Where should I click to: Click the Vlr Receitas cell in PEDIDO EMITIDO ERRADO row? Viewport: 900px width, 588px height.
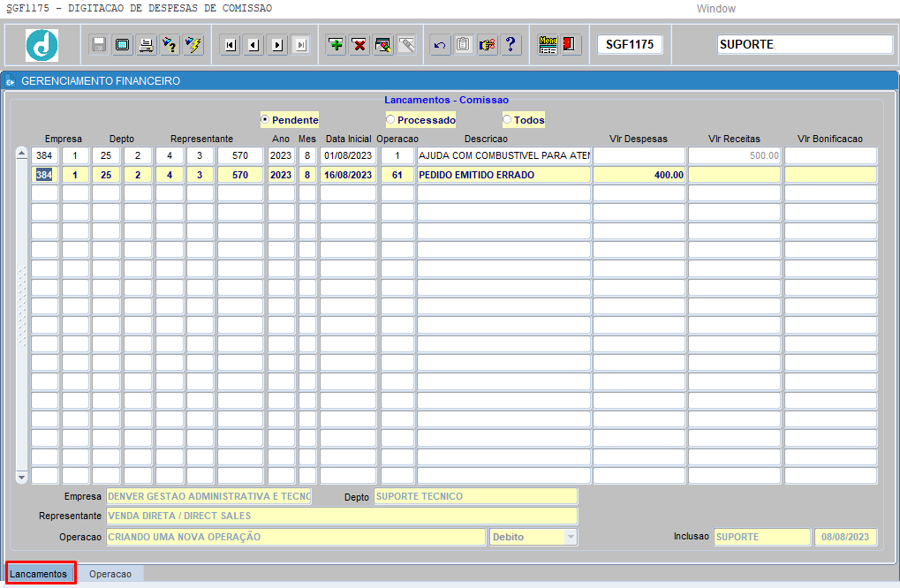tap(734, 175)
